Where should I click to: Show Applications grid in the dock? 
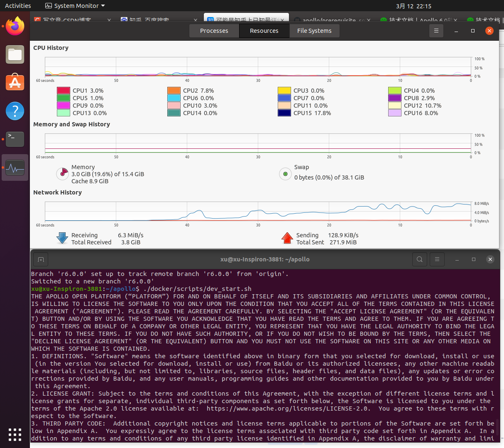[x=15, y=434]
